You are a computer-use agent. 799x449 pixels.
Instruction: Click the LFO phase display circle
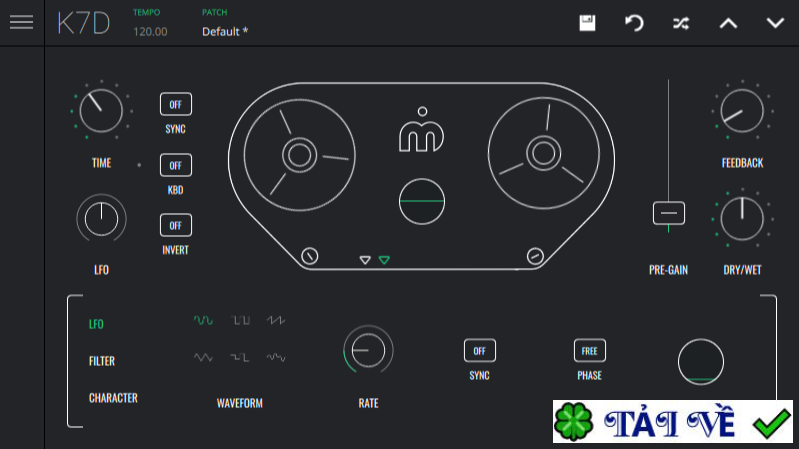pos(701,362)
